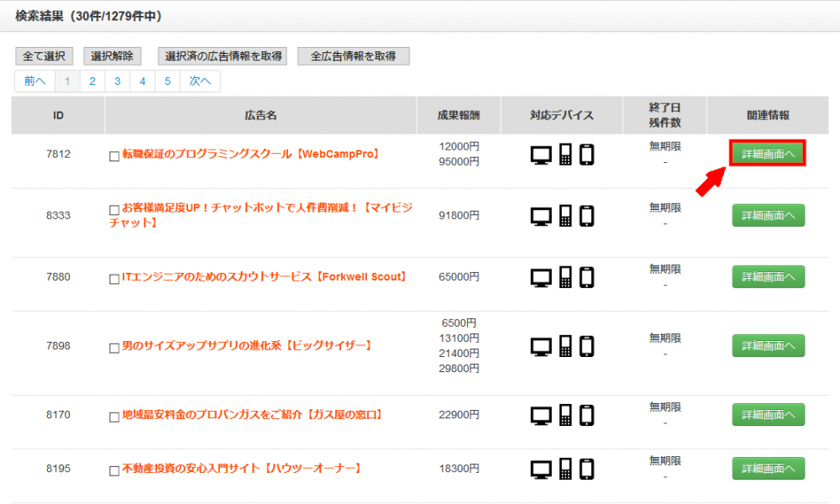Click PC monitor icon in row 8195
Screen dimensions: 840x504
coord(541,470)
